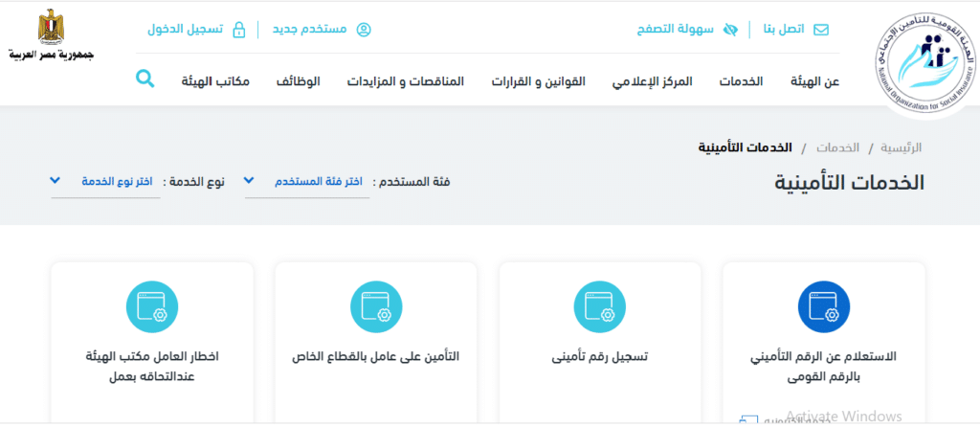The image size is (980, 428).
Task: Click the user icon for مستخدم جديد
Action: [x=364, y=29]
